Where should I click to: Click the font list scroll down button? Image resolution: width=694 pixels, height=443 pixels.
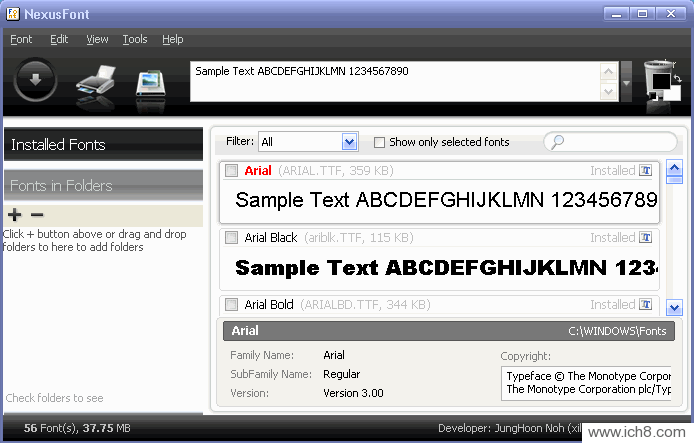click(675, 308)
